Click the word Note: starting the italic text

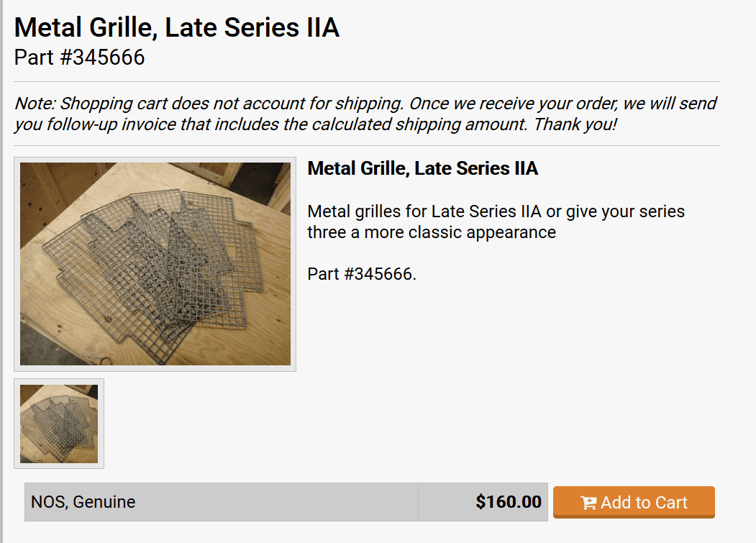coord(36,104)
